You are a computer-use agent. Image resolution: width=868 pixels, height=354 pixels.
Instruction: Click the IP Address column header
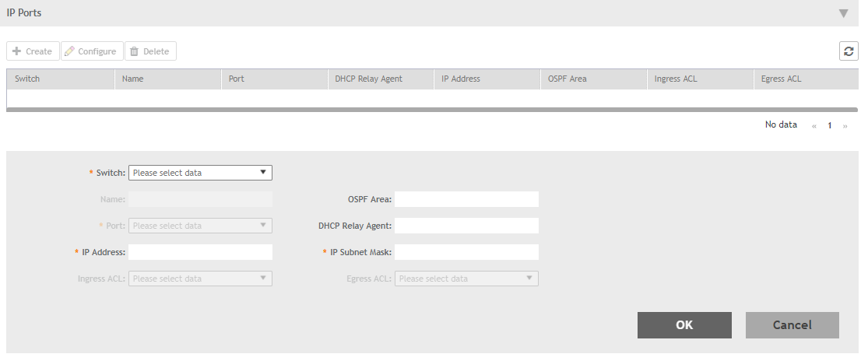pos(461,79)
